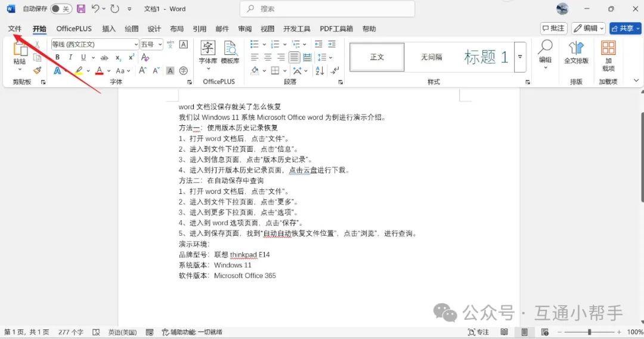Show or hide paragraph marks
Viewport: 644px width, 339px height.
click(x=335, y=70)
